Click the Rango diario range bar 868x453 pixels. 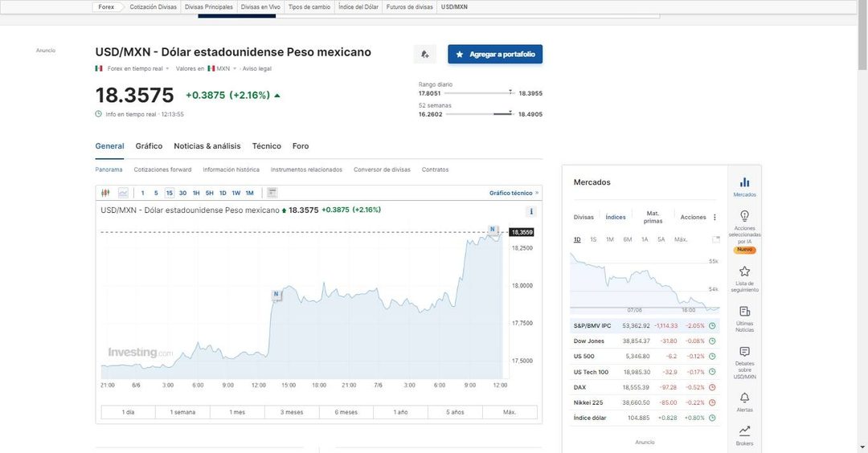pos(479,93)
